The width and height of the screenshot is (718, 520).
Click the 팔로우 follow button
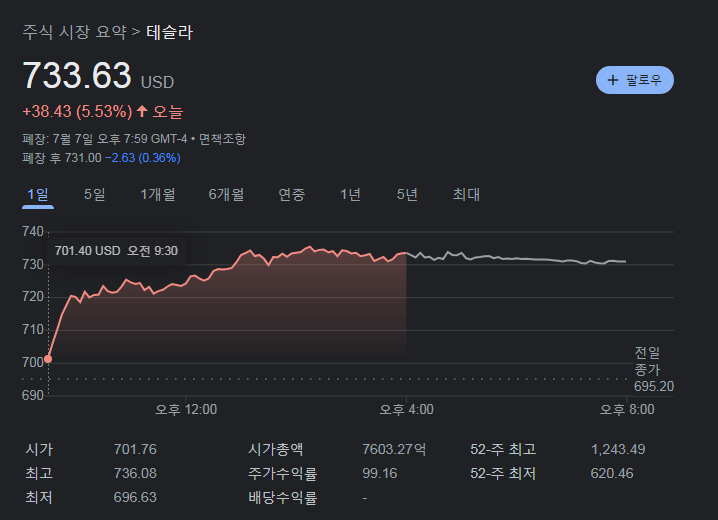[635, 80]
